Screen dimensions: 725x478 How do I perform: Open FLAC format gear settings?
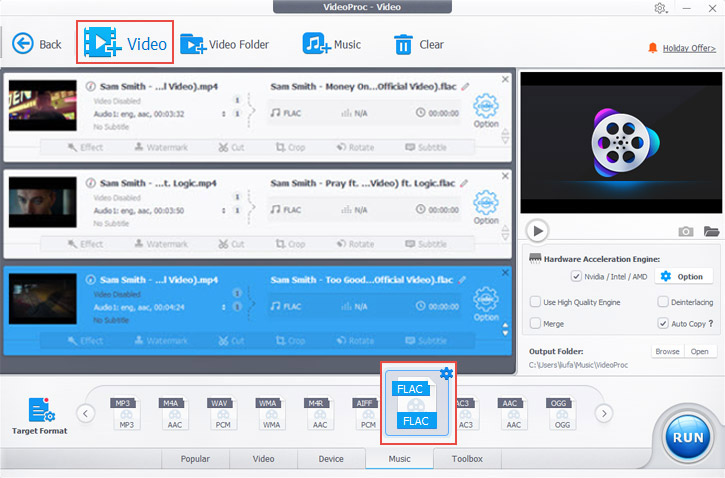(x=446, y=374)
